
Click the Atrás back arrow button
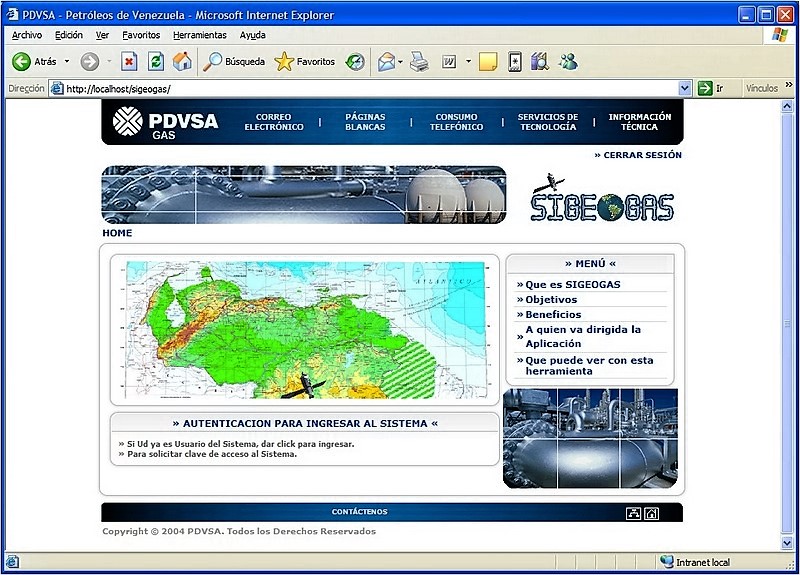(x=34, y=62)
